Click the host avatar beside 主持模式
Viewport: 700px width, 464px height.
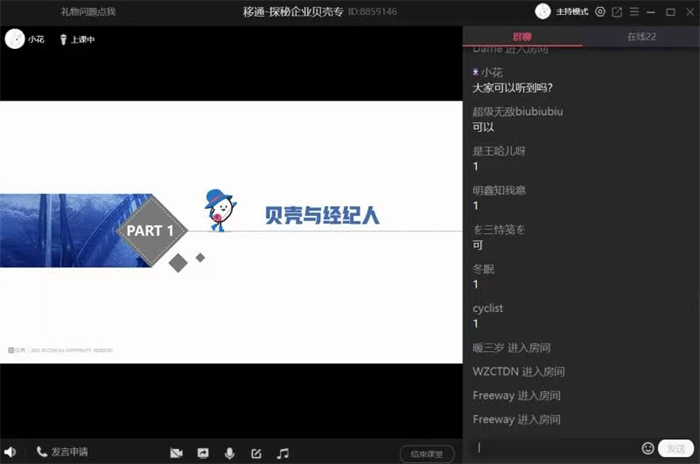click(x=543, y=11)
